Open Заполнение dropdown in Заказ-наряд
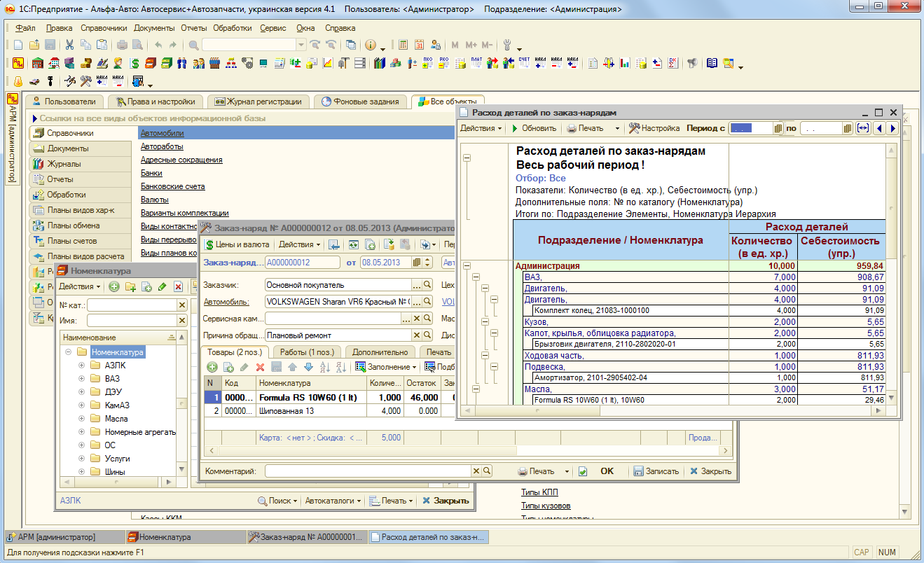This screenshot has height=563, width=924. tap(386, 367)
